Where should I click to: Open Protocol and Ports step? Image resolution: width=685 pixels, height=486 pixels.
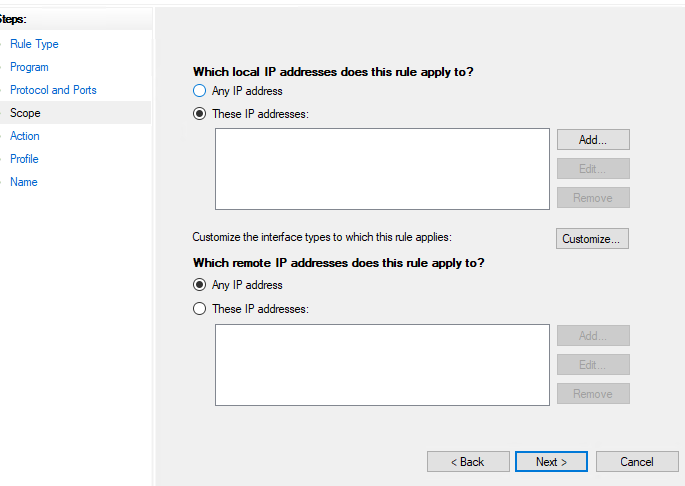[x=53, y=90]
